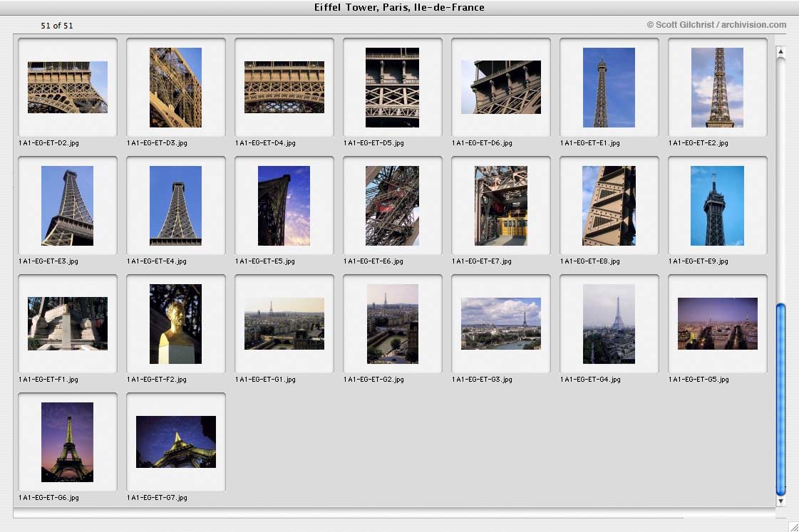
Task: Click the file name label 1A1-EG-ET-E7.jpg
Action: 482,261
